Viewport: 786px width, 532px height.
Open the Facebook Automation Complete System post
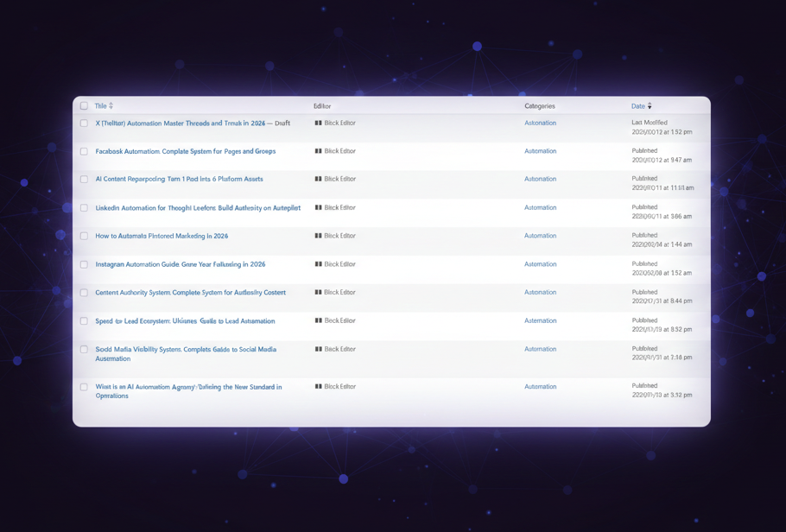pyautogui.click(x=186, y=151)
